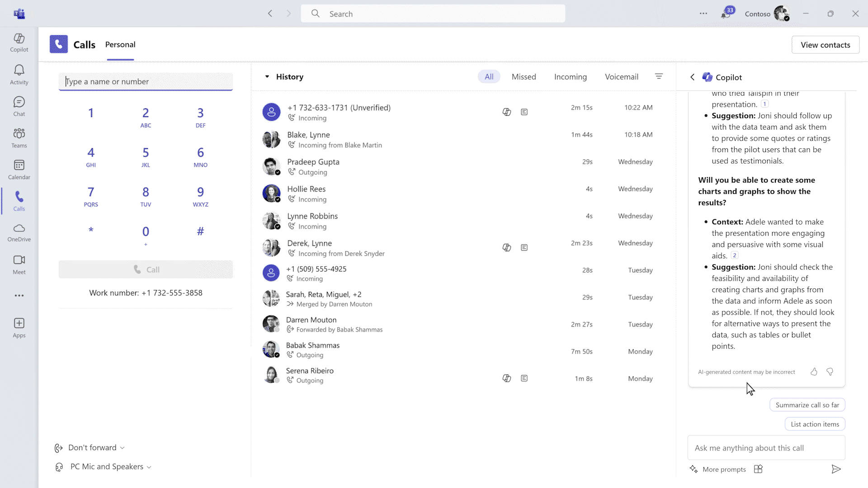Give thumbs down to Copilot response
Screen dimensions: 868x488
[x=830, y=372]
